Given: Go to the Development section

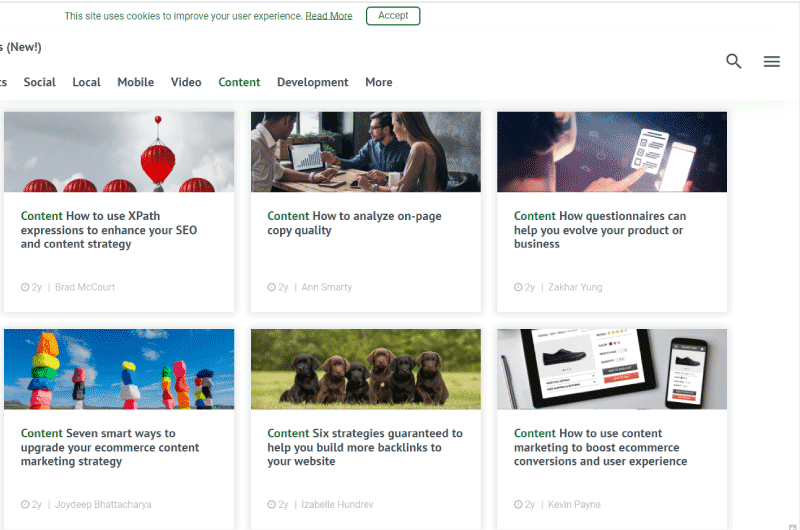Looking at the screenshot, I should click(x=312, y=82).
